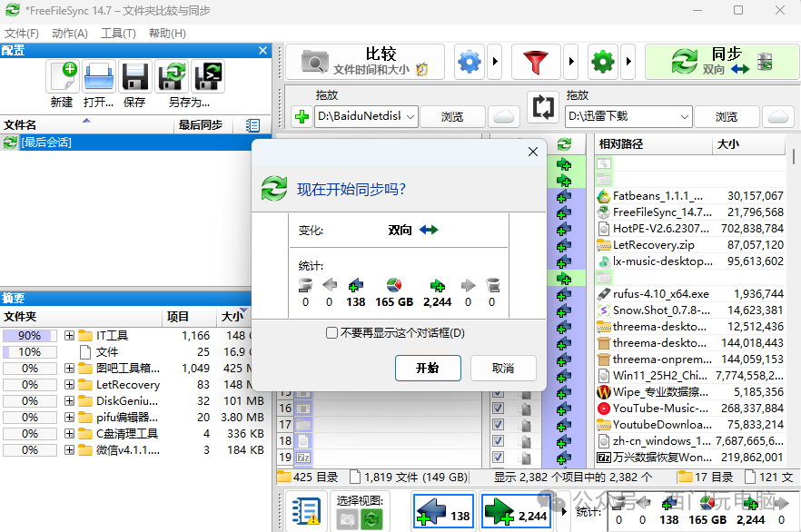The image size is (801, 532).
Task: Open the 工具(T) menu
Action: pos(118,34)
